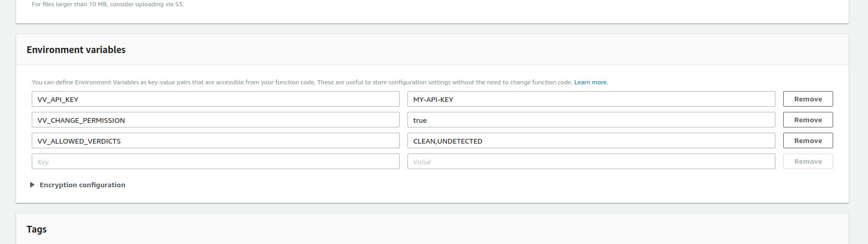Viewport: 868px width, 244px height.
Task: Click the empty Value placeholder field
Action: (x=591, y=161)
